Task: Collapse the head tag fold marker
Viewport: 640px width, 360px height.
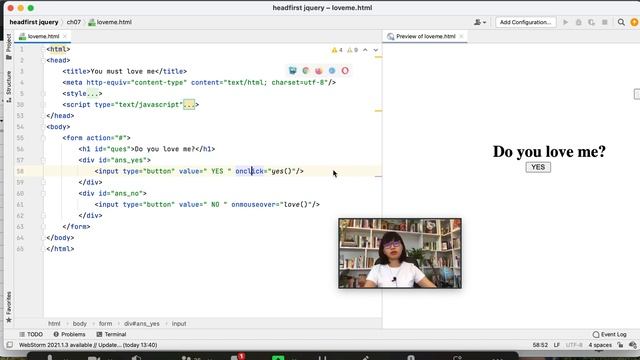Action: [x=43, y=60]
